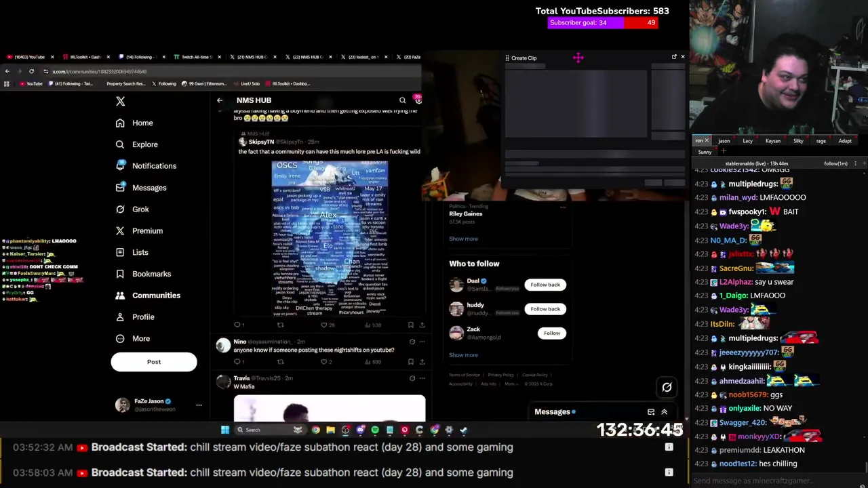Like Nino's nightshifts post
This screenshot has width=868, height=488.
(326, 362)
